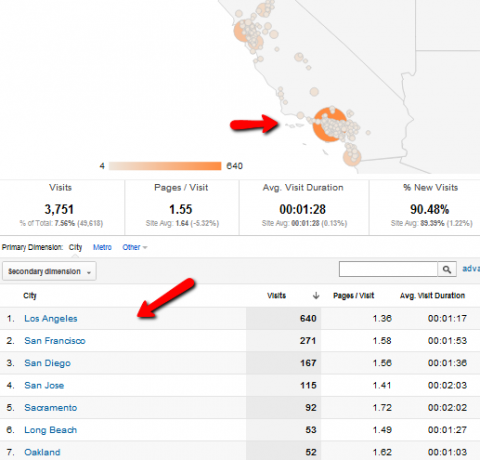The image size is (480, 460).
Task: Open the San Diego city link
Action: (47, 363)
